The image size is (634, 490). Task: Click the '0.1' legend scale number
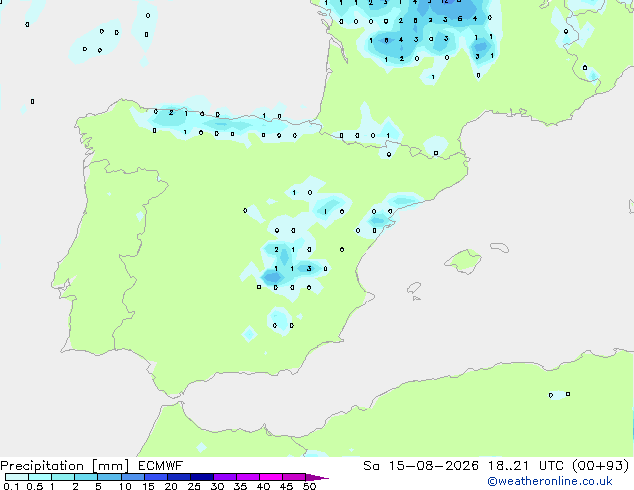click(x=11, y=486)
